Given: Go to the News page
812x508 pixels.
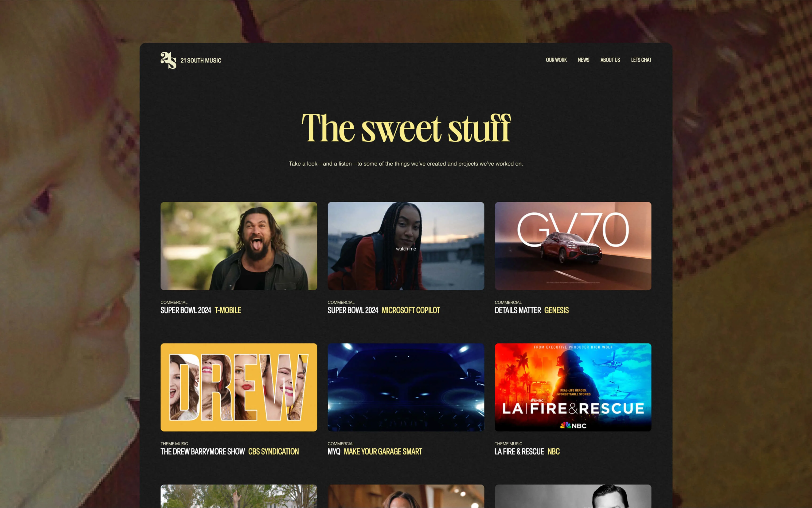Looking at the screenshot, I should tap(583, 60).
